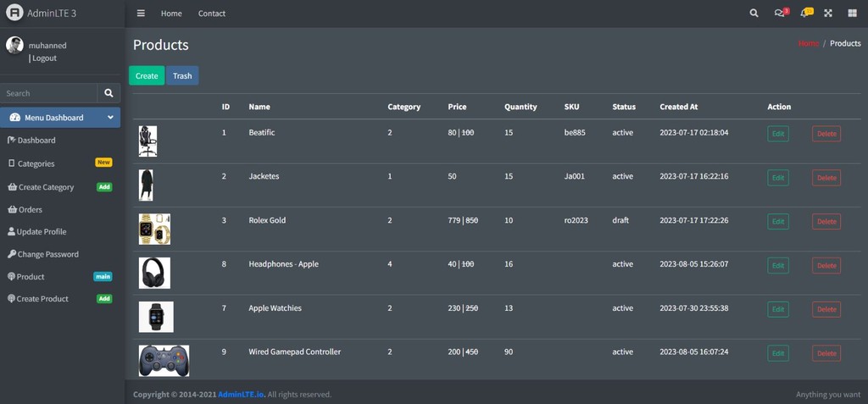Click the Orders basket icon

pos(12,210)
